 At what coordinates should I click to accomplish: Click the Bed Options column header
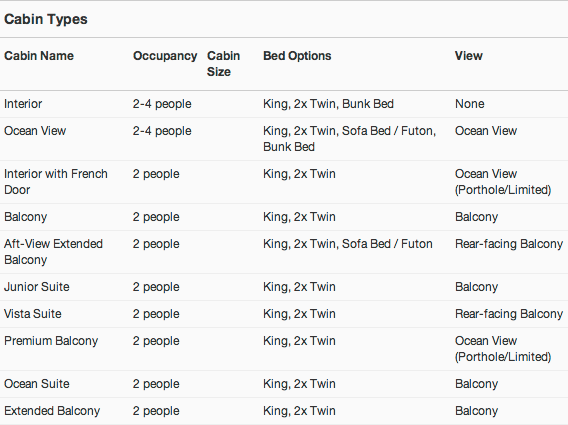pos(297,56)
